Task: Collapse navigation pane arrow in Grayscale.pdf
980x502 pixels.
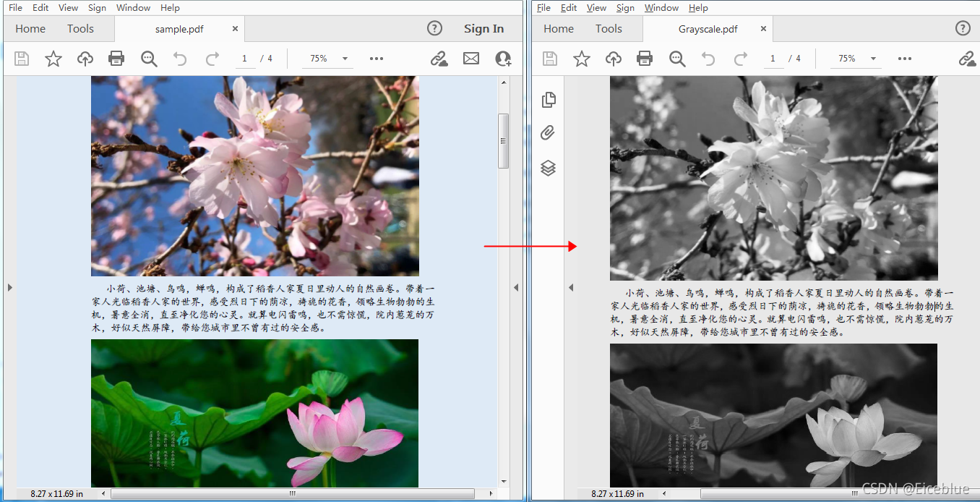Action: tap(570, 287)
